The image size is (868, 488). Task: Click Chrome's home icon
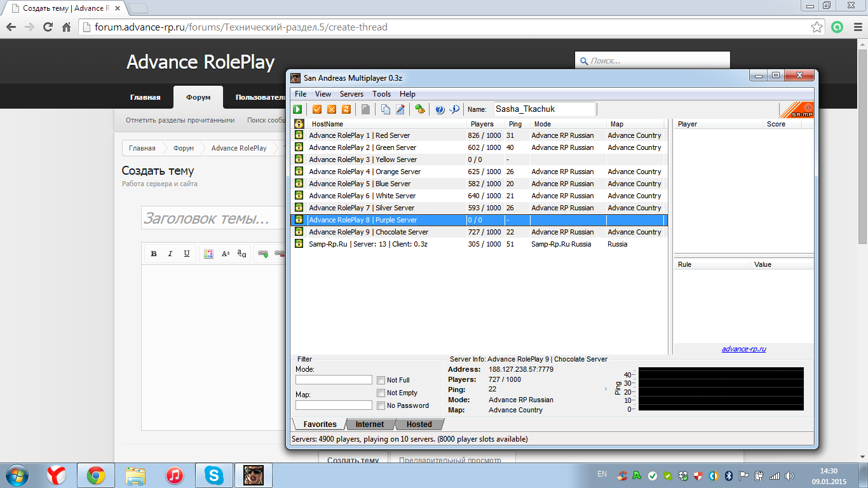66,27
